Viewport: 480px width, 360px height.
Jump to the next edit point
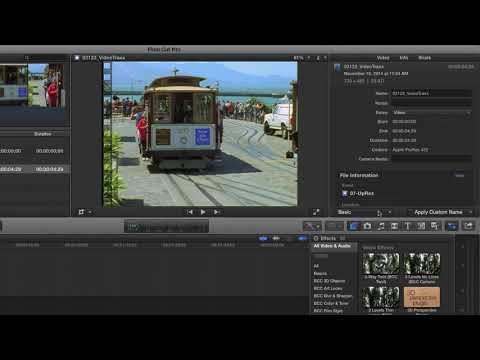tap(216, 212)
